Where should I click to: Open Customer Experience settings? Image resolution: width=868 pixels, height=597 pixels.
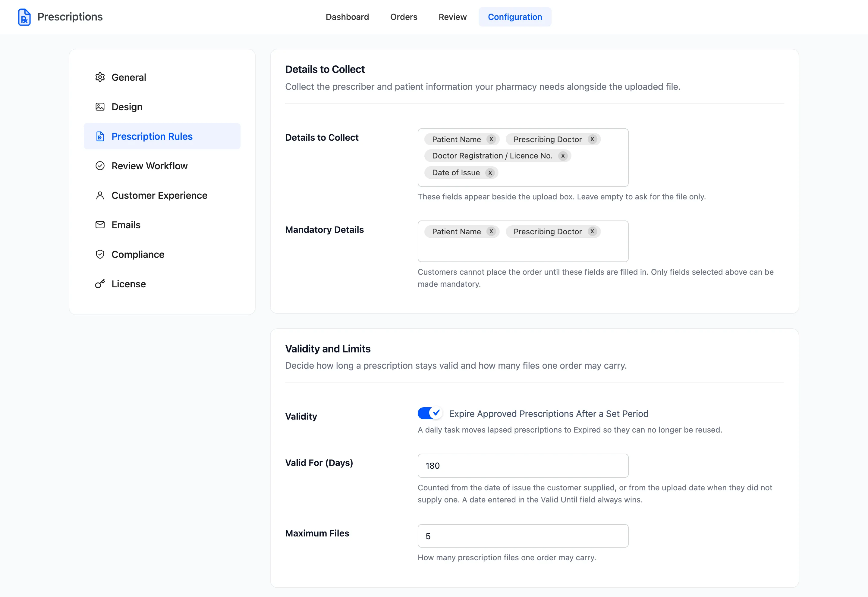tap(162, 195)
